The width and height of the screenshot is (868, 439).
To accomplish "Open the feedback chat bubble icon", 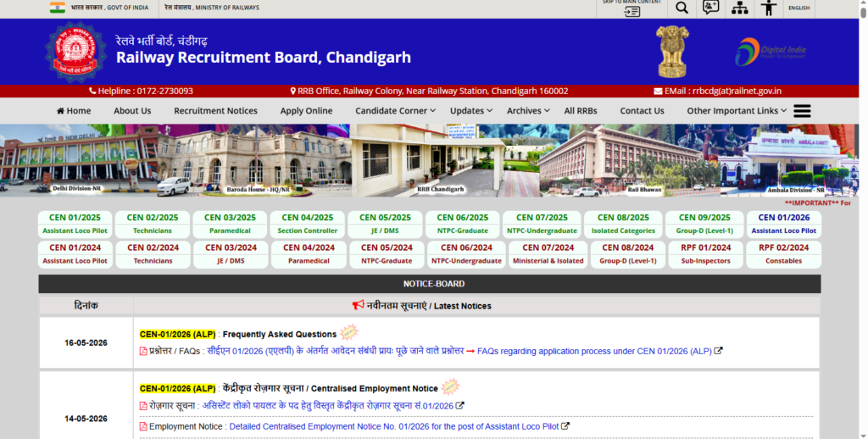I will pyautogui.click(x=711, y=7).
